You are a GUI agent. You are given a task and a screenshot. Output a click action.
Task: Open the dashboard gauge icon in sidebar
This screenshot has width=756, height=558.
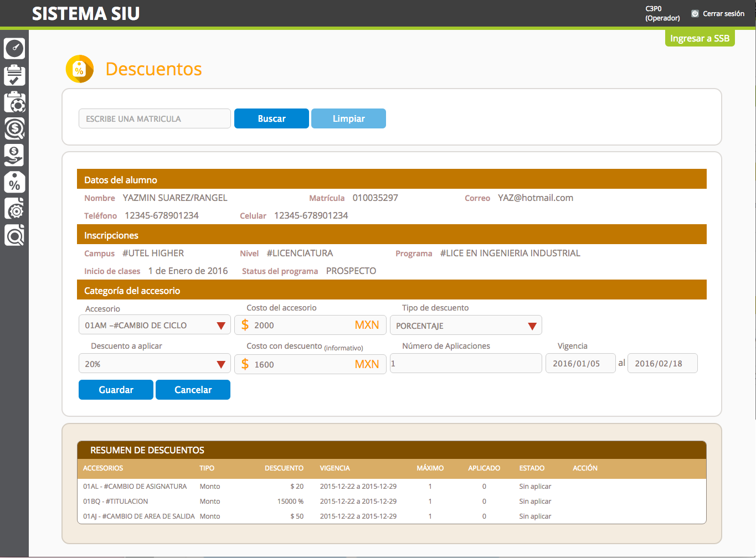[x=14, y=49]
